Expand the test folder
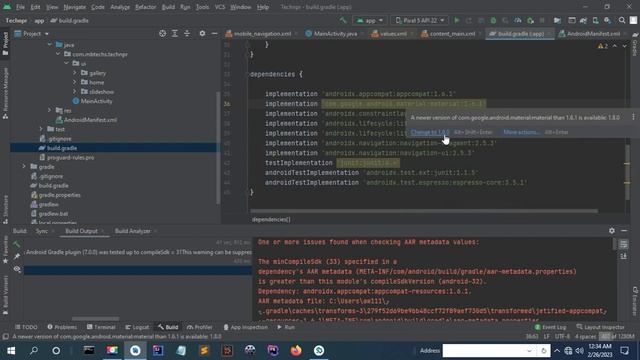 point(41,129)
